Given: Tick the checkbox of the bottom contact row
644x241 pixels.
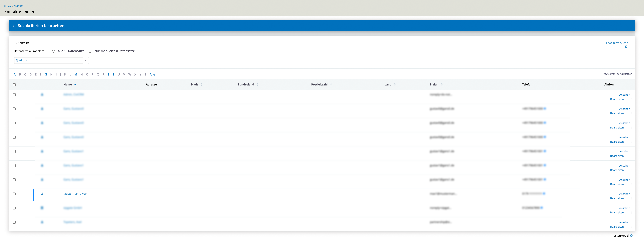Looking at the screenshot, I should pos(14,222).
